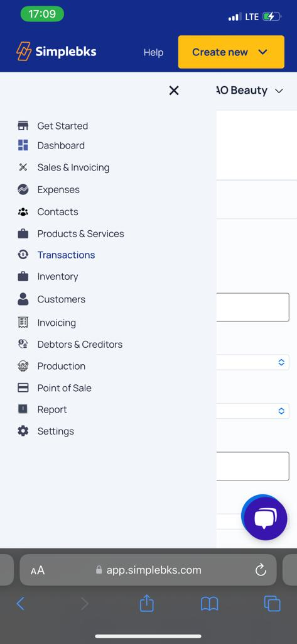Click the Dashboard grid icon

(x=23, y=145)
